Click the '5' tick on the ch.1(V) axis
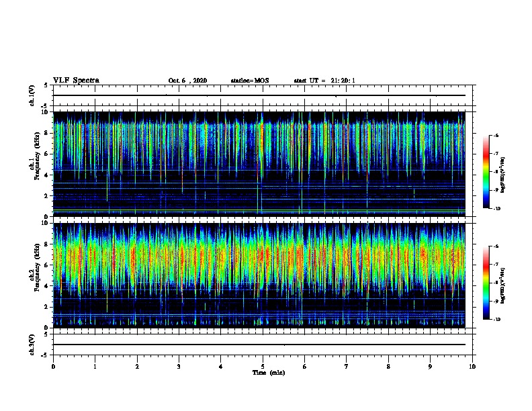The image size is (532, 411). (46, 85)
